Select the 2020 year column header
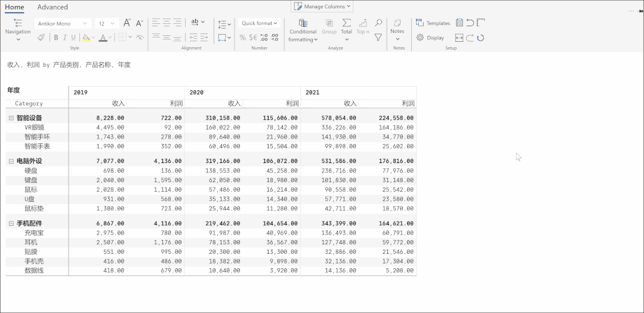Image resolution: width=644 pixels, height=313 pixels. (197, 93)
